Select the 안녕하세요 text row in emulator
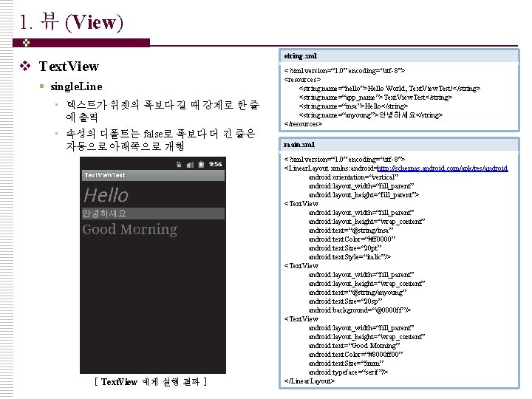Viewport: 532px width, 399px height. click(153, 214)
